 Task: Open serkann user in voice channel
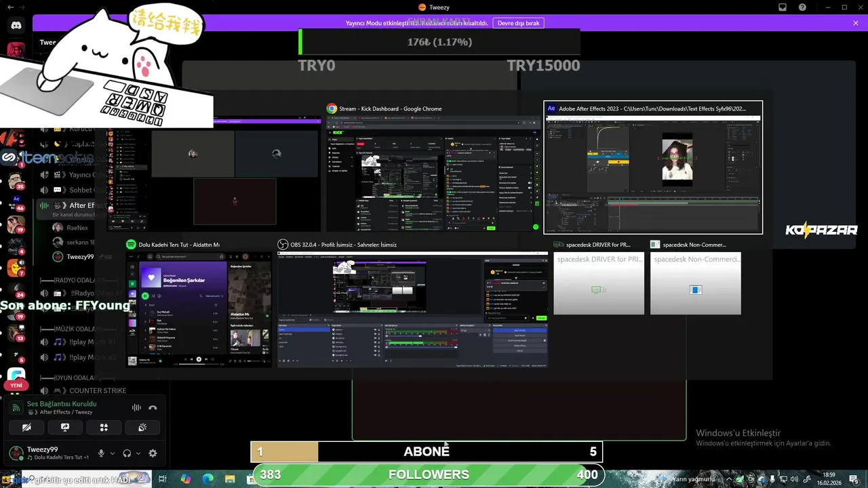(x=73, y=243)
